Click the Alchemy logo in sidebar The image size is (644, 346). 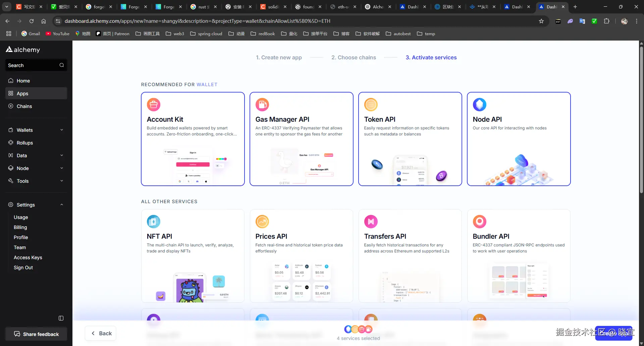coord(23,50)
